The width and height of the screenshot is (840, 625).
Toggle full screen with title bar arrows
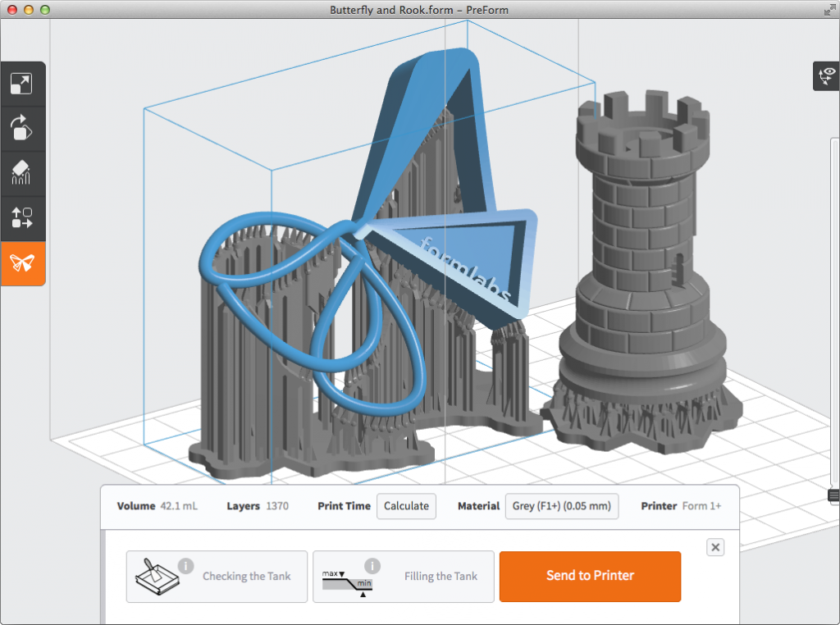[x=830, y=10]
